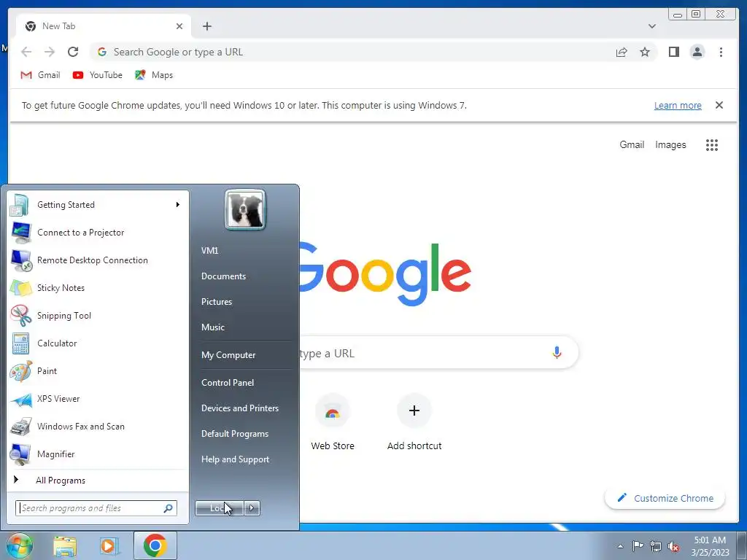The height and width of the screenshot is (560, 747).
Task: Expand All Programs list
Action: (98, 480)
